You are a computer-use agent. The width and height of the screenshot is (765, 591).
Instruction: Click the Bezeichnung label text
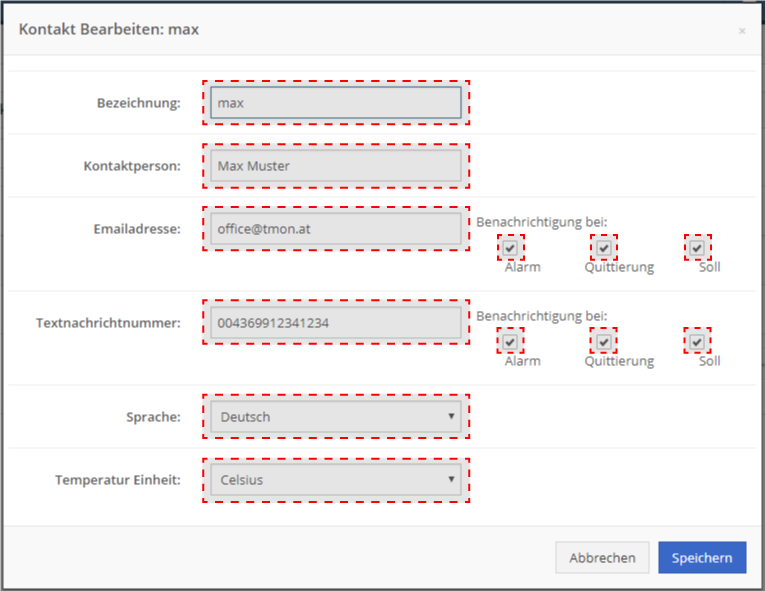pyautogui.click(x=139, y=103)
